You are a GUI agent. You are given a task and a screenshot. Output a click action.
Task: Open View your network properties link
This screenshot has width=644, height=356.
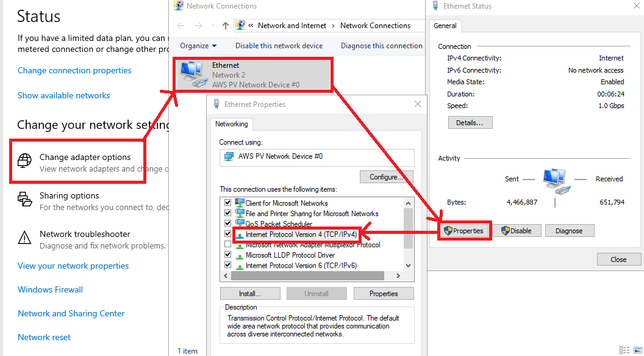tap(73, 266)
